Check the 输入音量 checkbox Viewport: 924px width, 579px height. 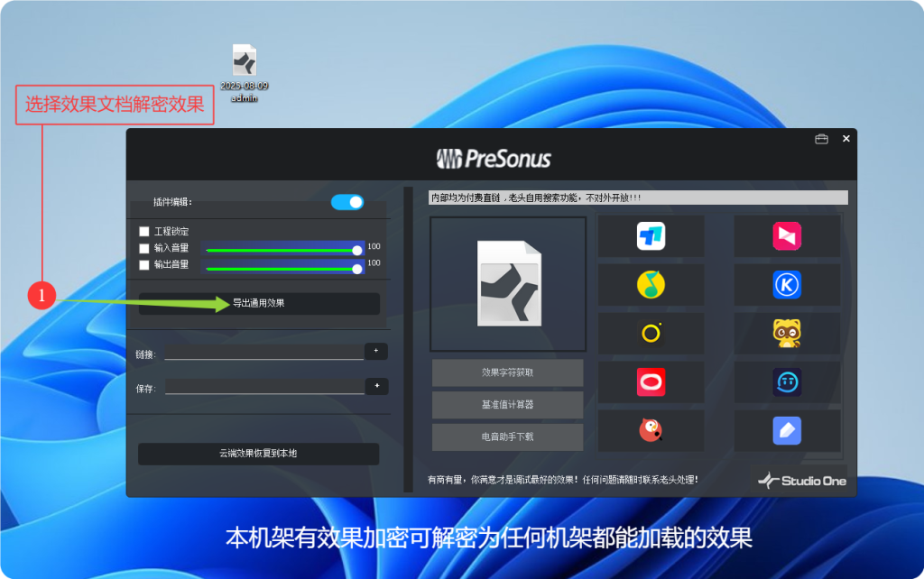(143, 248)
